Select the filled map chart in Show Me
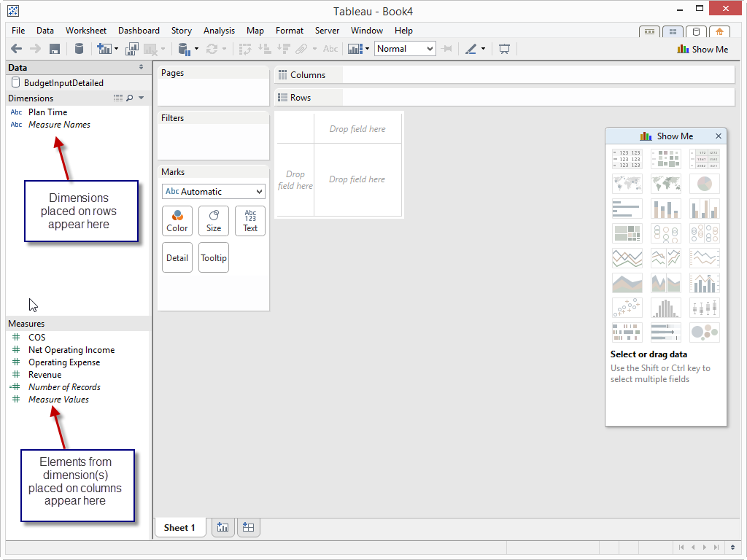 click(x=665, y=183)
